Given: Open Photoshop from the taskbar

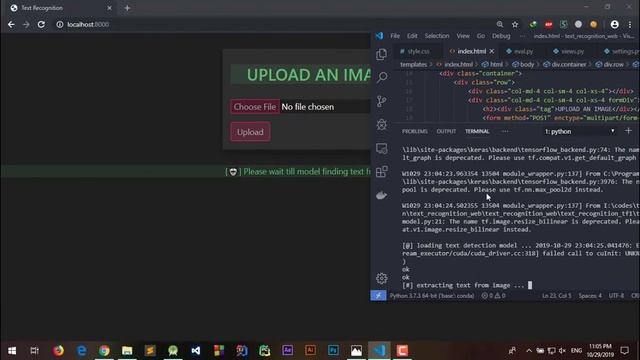Looking at the screenshot, I should (x=333, y=350).
